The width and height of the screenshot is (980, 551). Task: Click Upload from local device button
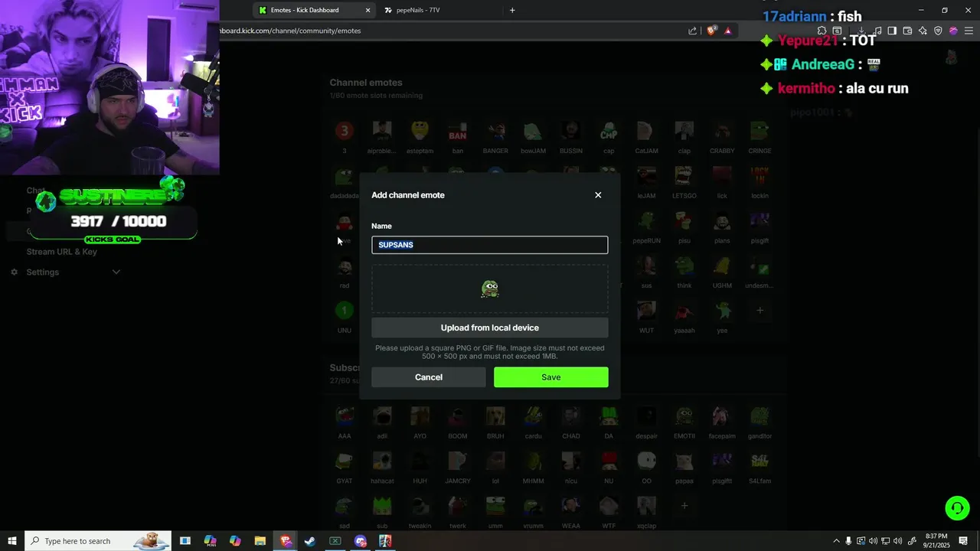[490, 328]
